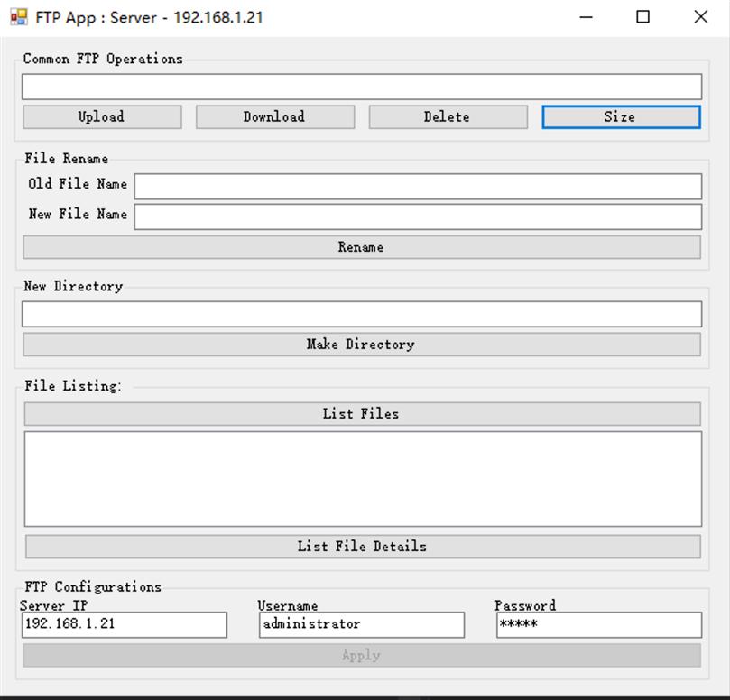Click into the Old File Name field
730x700 pixels.
417,186
